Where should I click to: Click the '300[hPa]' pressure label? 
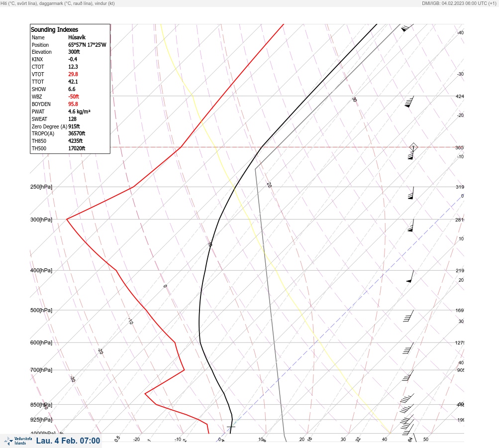41,220
